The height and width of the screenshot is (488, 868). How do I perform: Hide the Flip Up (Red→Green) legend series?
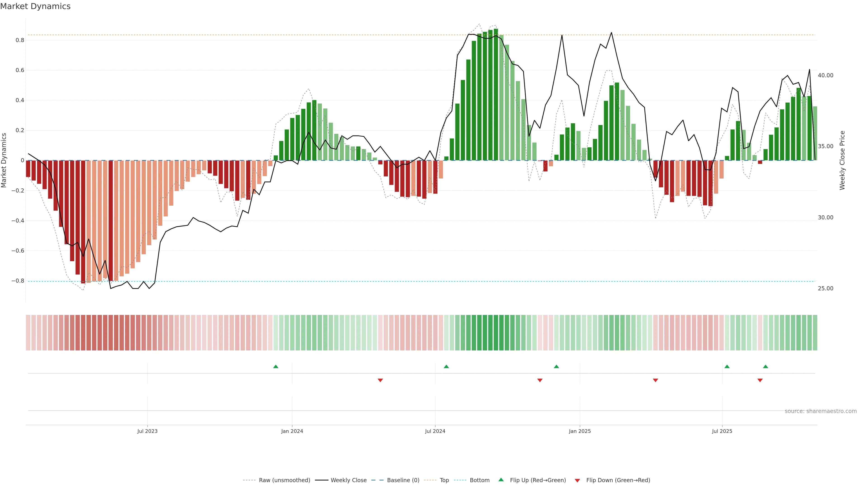pyautogui.click(x=538, y=480)
